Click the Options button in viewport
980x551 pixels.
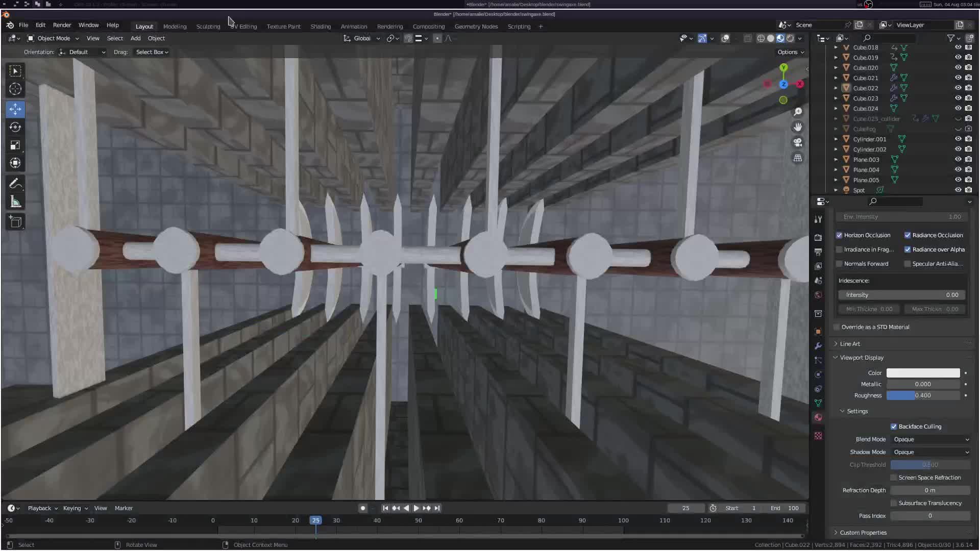click(790, 52)
